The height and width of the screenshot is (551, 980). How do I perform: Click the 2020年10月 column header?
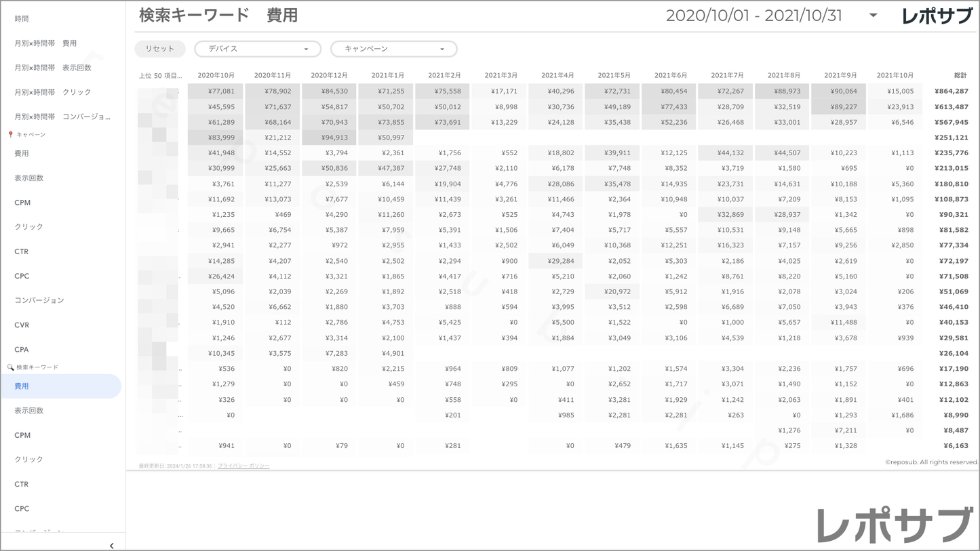pos(216,75)
